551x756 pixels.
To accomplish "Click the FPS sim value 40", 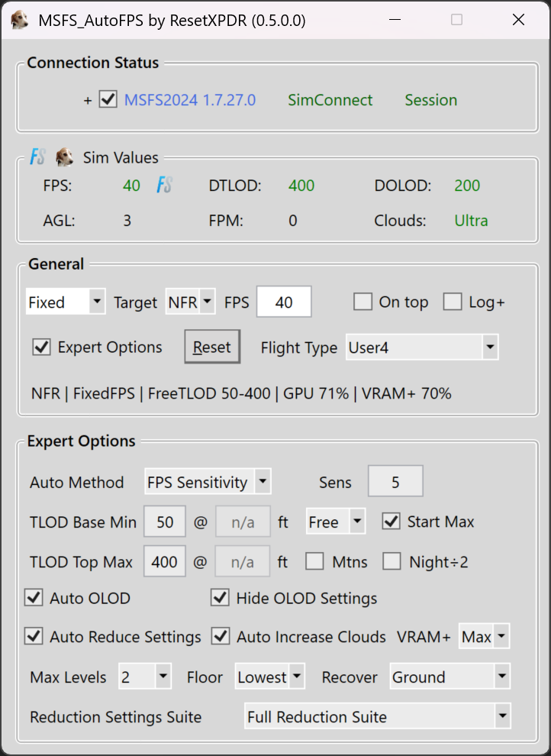I will pyautogui.click(x=131, y=185).
